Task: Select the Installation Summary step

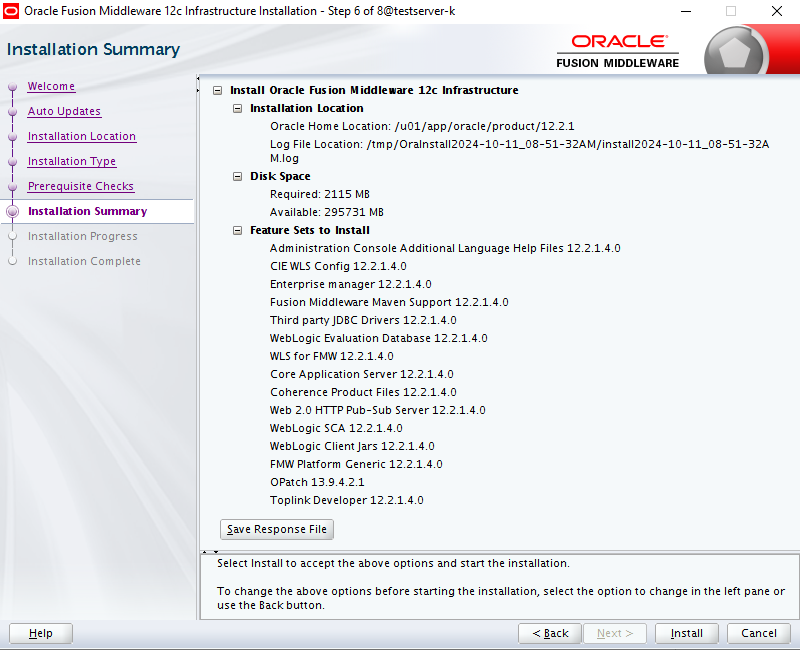Action: point(88,211)
